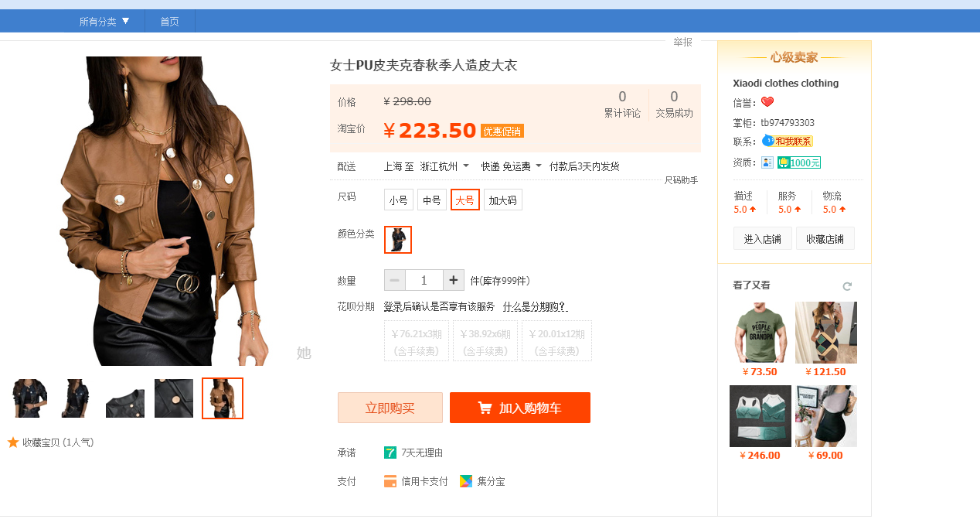This screenshot has height=526, width=980.
Task: Click the 优惠促销 promotion tag
Action: (502, 131)
